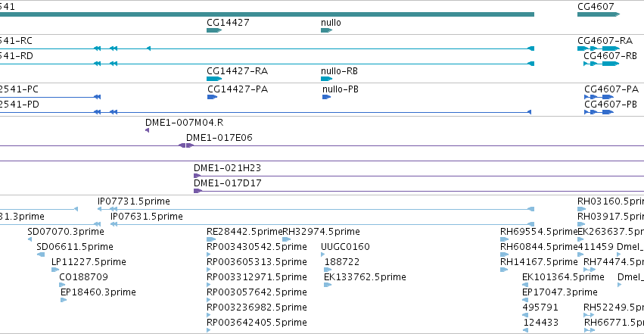The height and width of the screenshot is (334, 644).
Task: Select the RH69554.5prime EST glyph
Action: (x=504, y=239)
